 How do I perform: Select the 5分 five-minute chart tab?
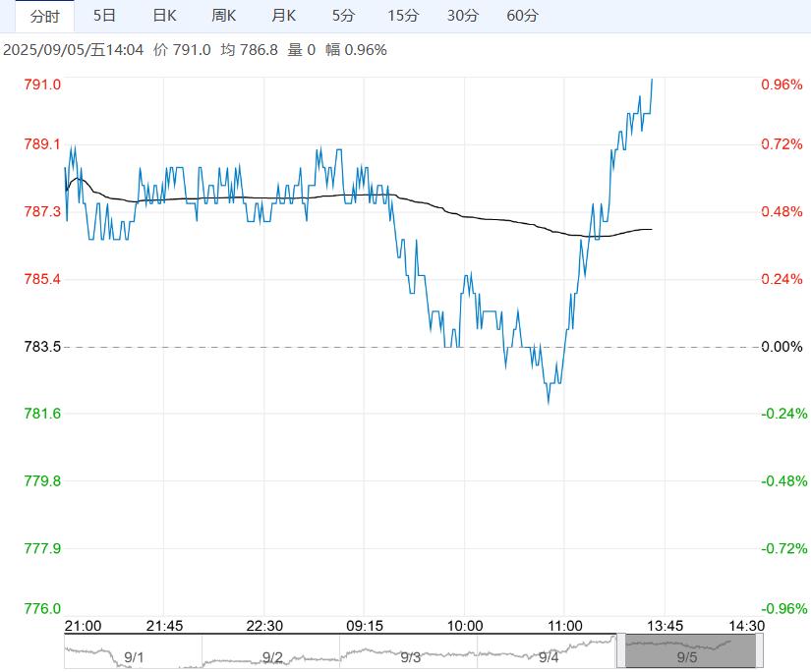pos(343,16)
